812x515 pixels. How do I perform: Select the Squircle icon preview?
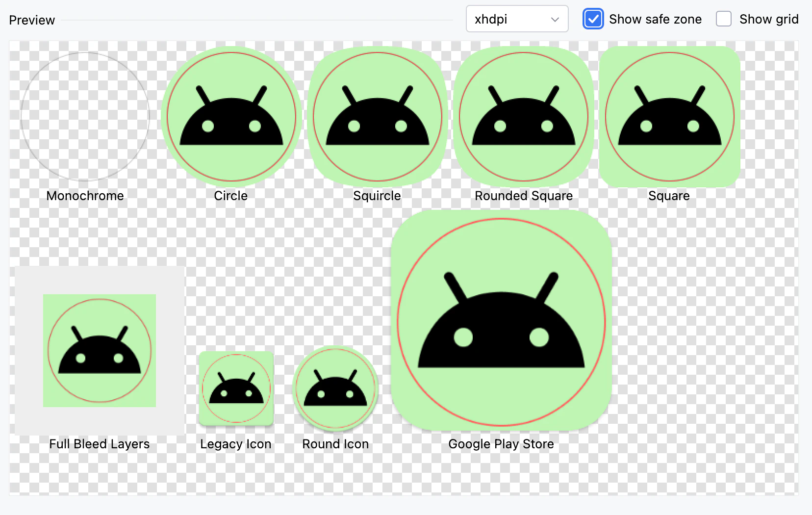click(x=378, y=117)
